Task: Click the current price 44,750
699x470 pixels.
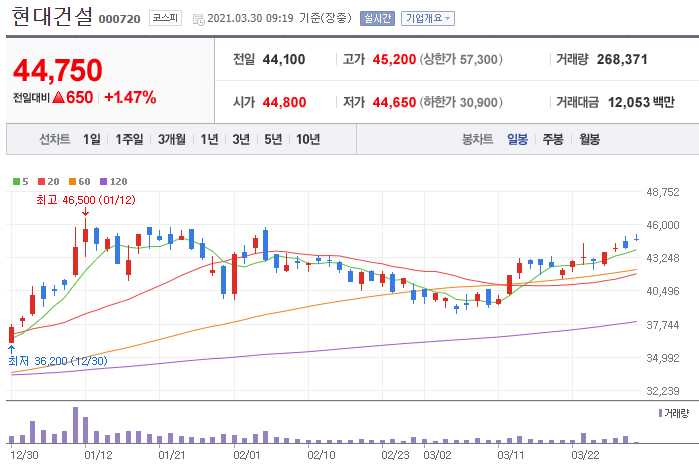Action: (x=58, y=70)
